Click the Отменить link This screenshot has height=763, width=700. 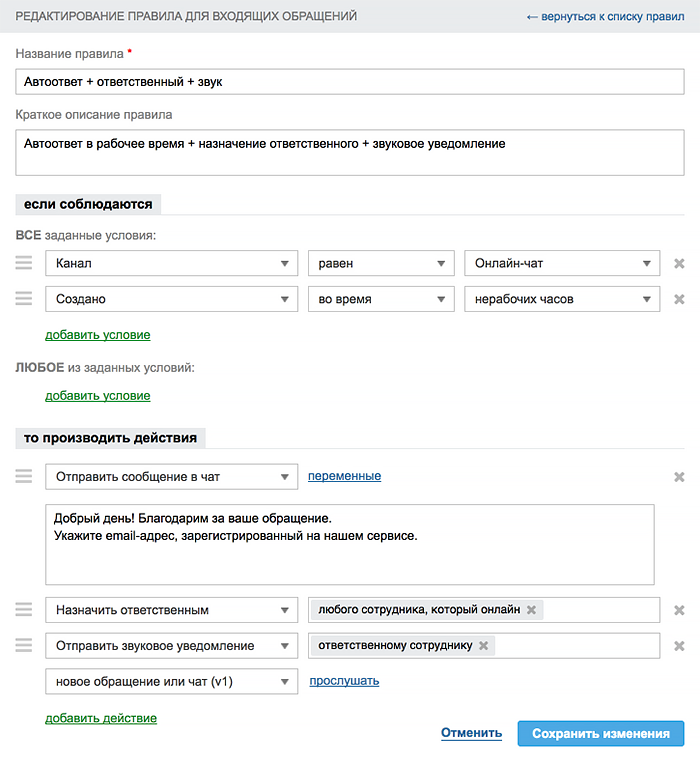pos(471,733)
